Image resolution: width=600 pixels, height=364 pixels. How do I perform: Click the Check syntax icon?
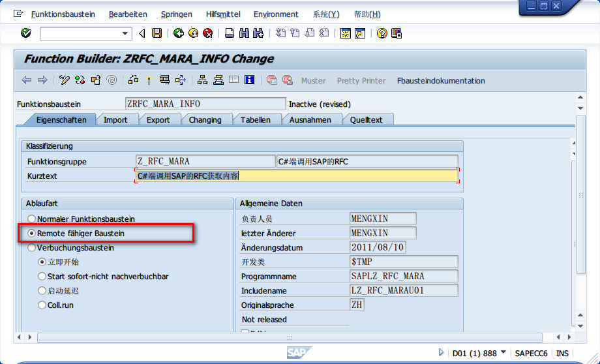pyautogui.click(x=133, y=80)
